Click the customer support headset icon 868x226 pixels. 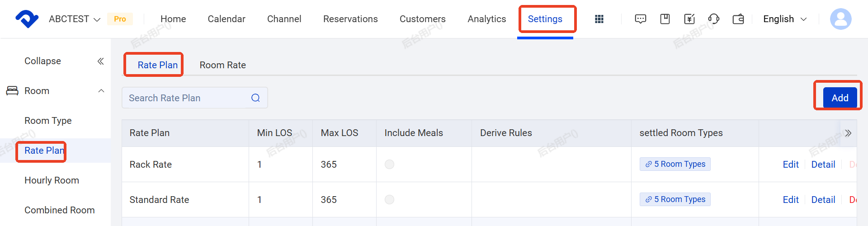tap(714, 19)
